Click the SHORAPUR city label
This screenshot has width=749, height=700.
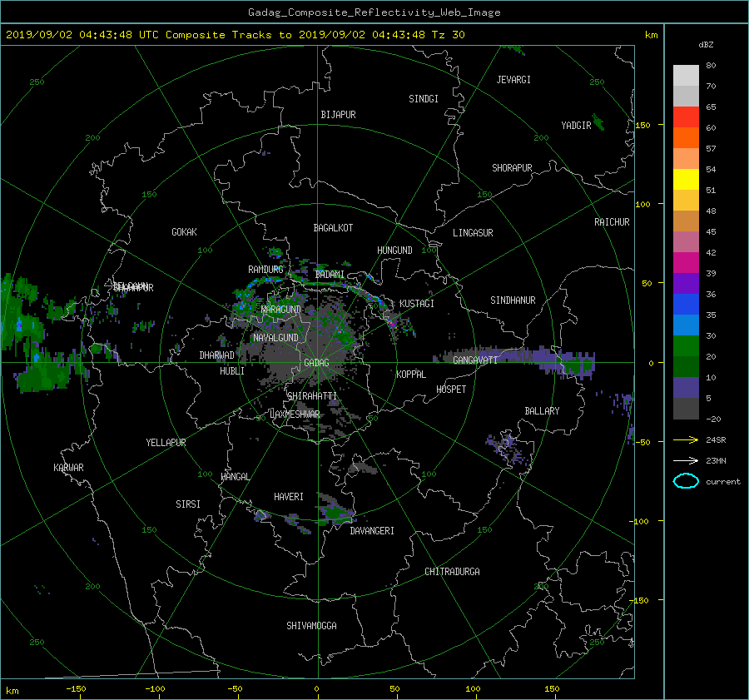point(512,168)
